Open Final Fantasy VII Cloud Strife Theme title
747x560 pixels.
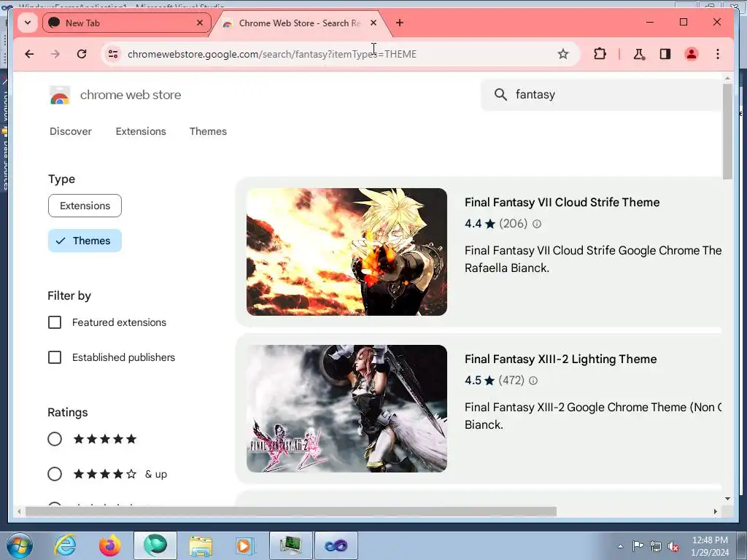point(562,203)
